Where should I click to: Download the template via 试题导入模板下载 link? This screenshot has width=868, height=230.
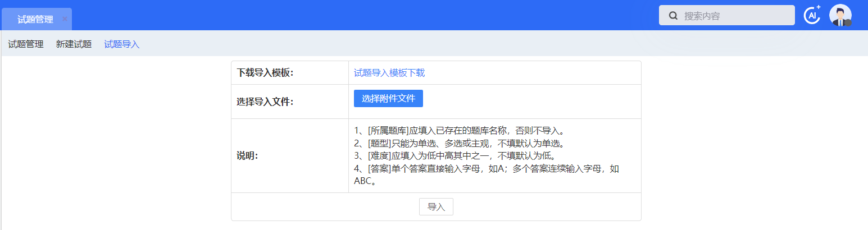[x=389, y=72]
